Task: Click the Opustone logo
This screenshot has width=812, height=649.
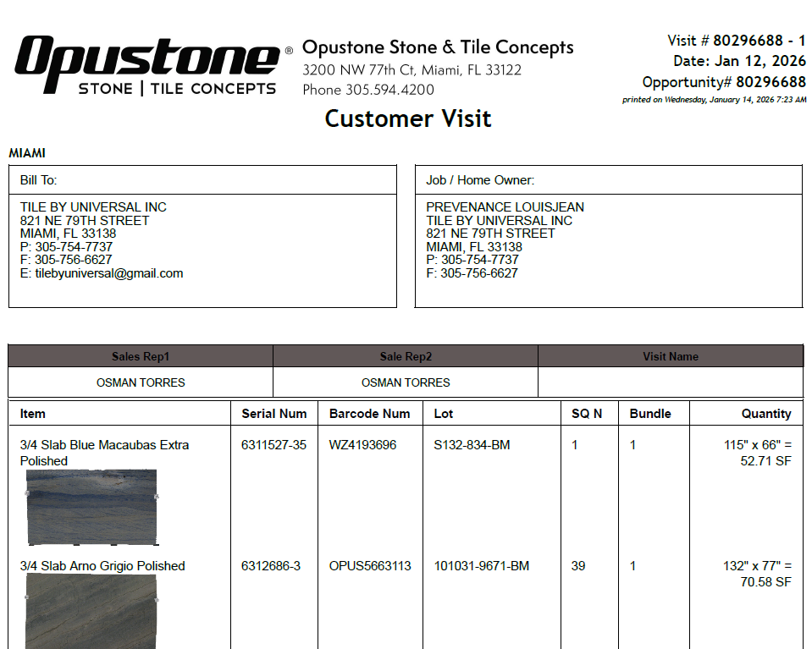Action: 153,65
